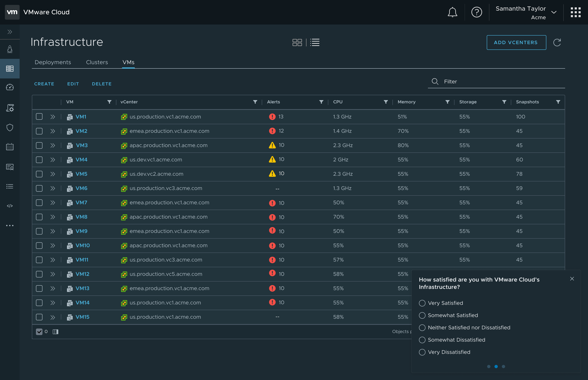Expand the VM5 row details
588x380 pixels.
[x=52, y=174]
